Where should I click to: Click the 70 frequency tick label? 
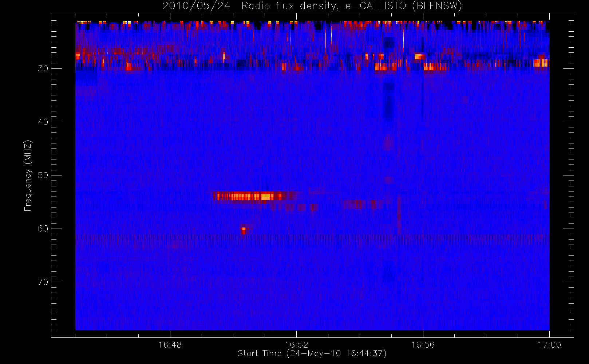click(x=43, y=282)
